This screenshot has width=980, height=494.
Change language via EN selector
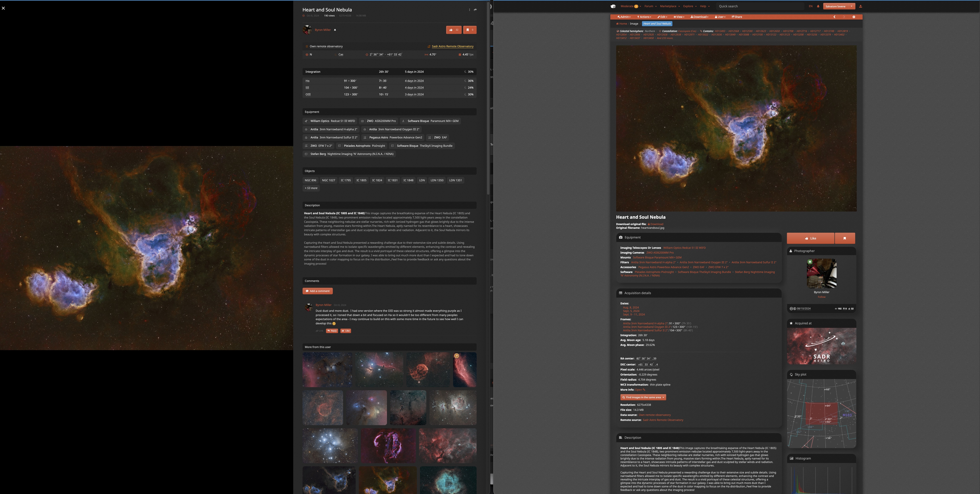pos(811,6)
